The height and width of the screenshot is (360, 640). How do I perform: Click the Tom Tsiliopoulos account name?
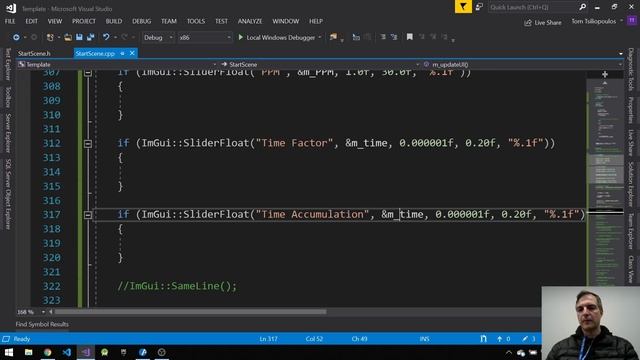[593, 21]
